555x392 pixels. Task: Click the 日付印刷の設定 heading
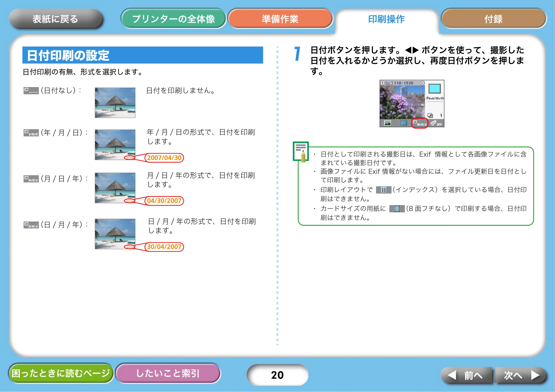pyautogui.click(x=68, y=55)
